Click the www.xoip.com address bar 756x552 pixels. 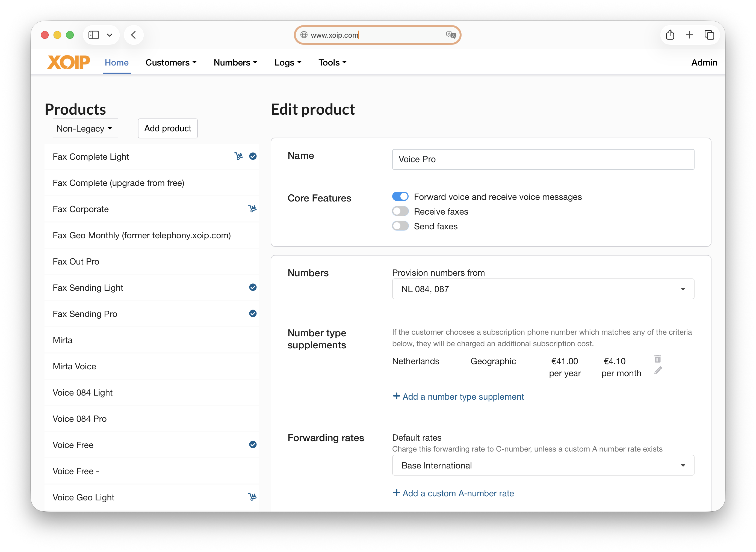tap(377, 35)
